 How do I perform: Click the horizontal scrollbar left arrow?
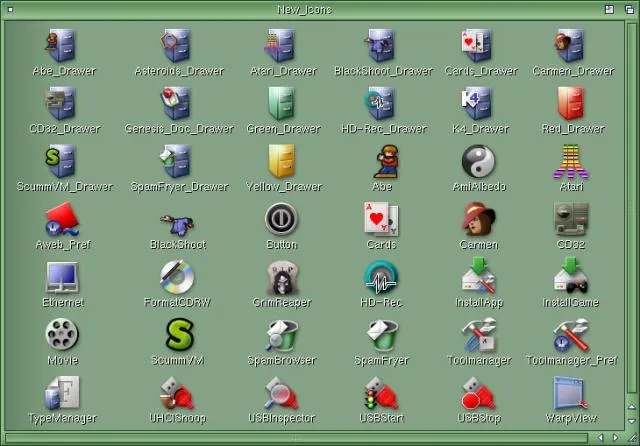[x=600, y=438]
